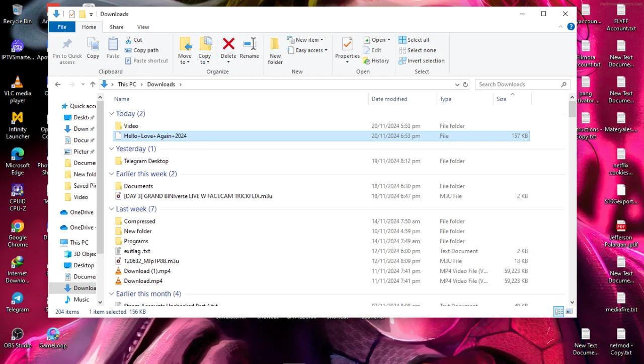
Task: Open VLC media player desktop icon
Action: (x=18, y=90)
